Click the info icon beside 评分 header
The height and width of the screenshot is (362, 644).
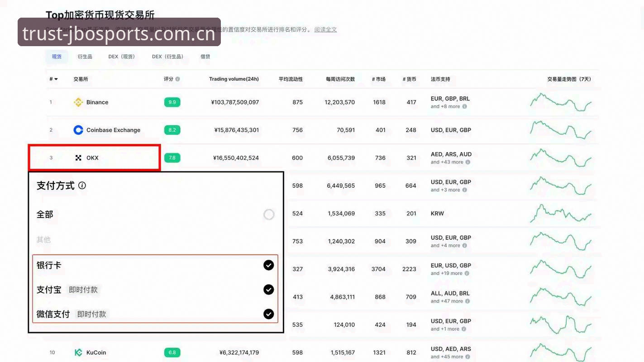[x=177, y=79]
